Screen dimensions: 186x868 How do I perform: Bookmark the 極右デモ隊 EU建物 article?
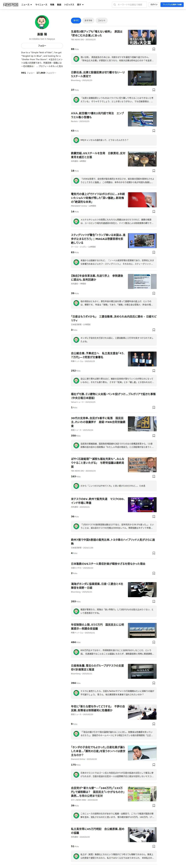154,407
